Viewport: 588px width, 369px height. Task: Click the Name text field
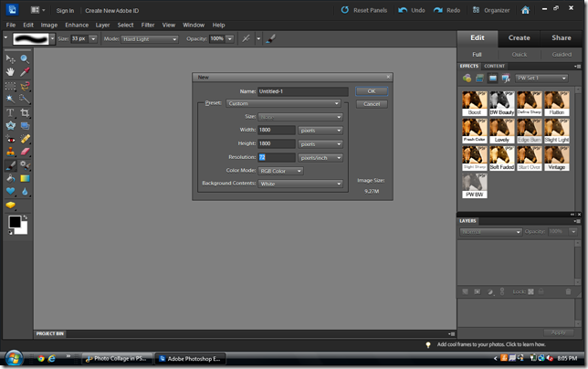click(x=302, y=91)
